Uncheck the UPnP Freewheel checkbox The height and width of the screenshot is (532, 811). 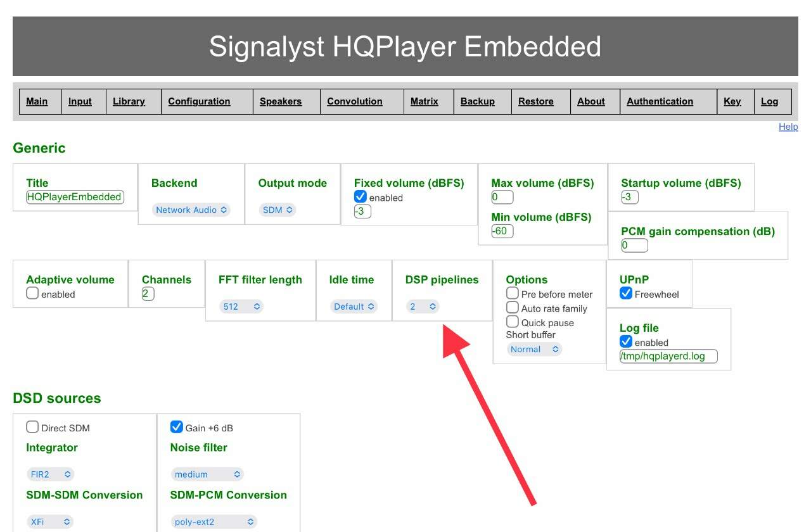[x=626, y=293]
